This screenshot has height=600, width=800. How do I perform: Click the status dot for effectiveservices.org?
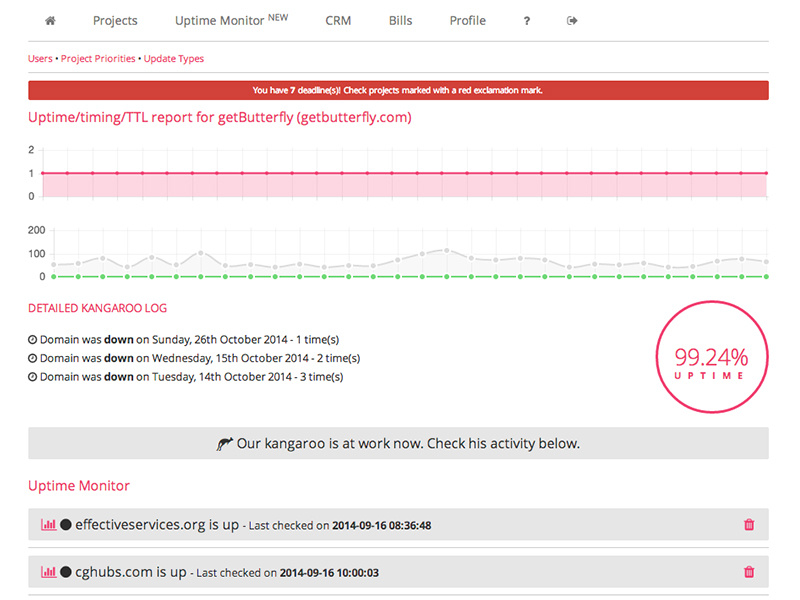66,524
